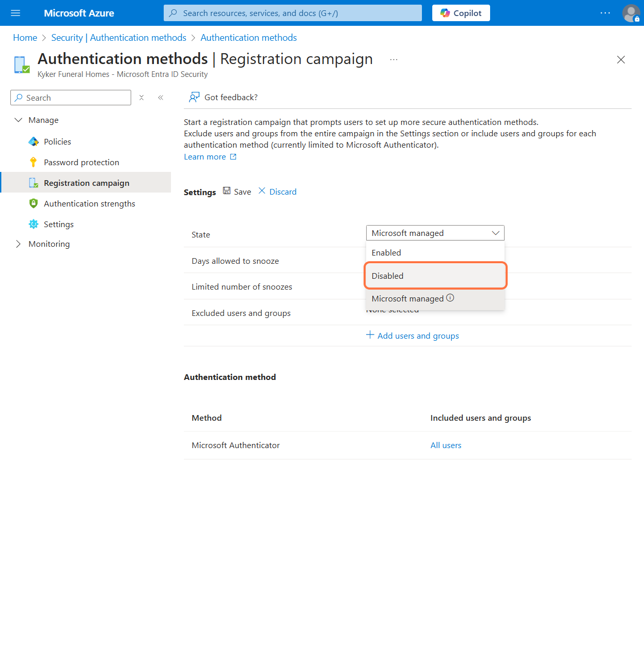Open the Learn more link
The width and height of the screenshot is (644, 652).
click(x=210, y=157)
